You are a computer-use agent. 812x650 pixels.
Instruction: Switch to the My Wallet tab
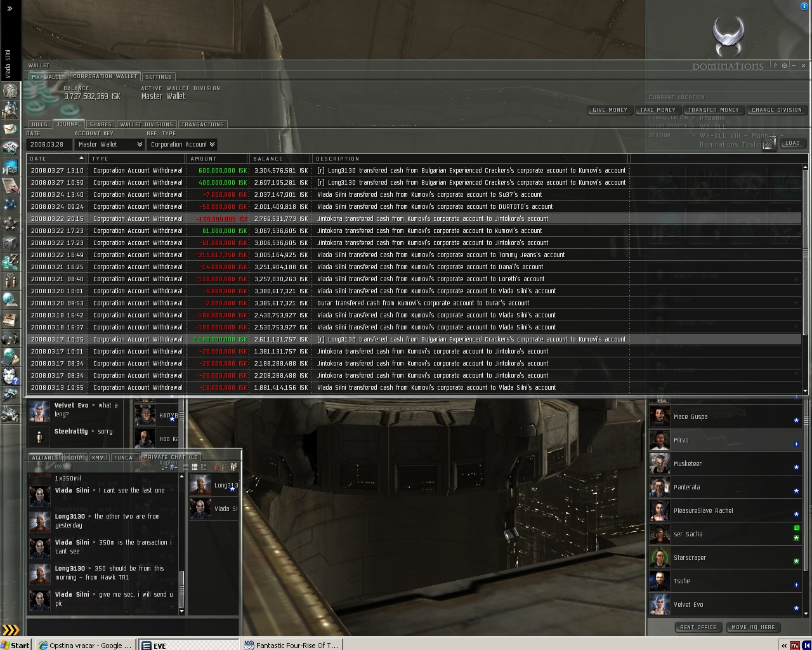(48, 77)
